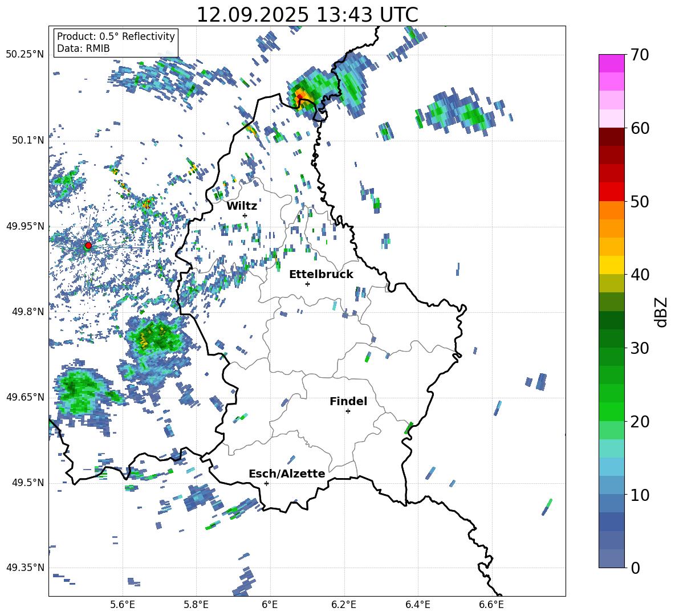Click the 49.8°N latitude label
This screenshot has height=616, width=675.
tap(28, 312)
